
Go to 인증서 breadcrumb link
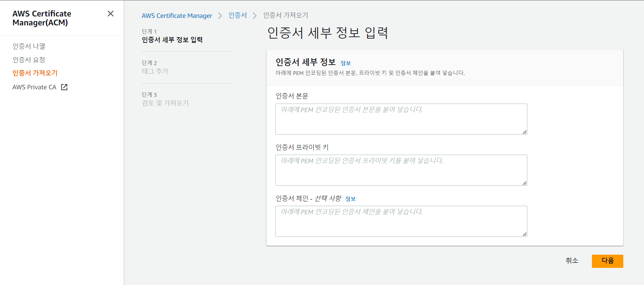[238, 15]
